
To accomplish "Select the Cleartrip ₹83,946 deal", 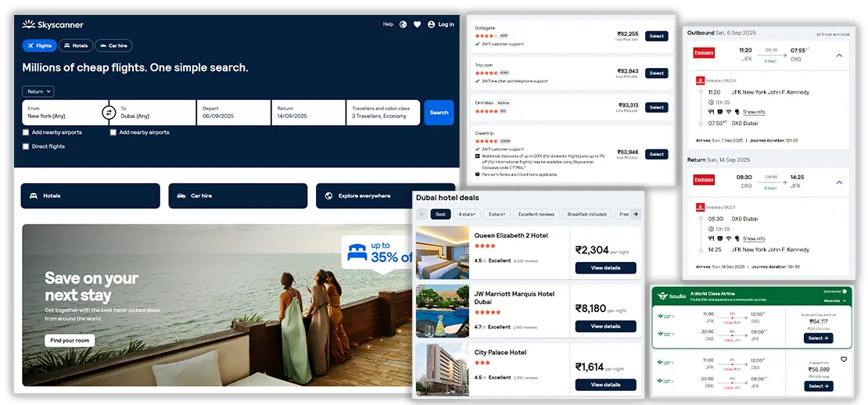I will click(657, 154).
